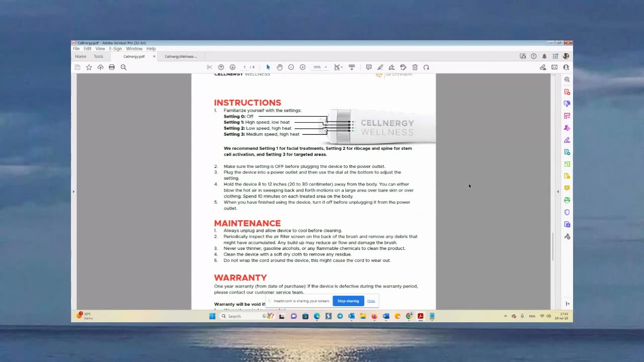Open Firefox from the taskbar
644x362 pixels.
coord(374,316)
